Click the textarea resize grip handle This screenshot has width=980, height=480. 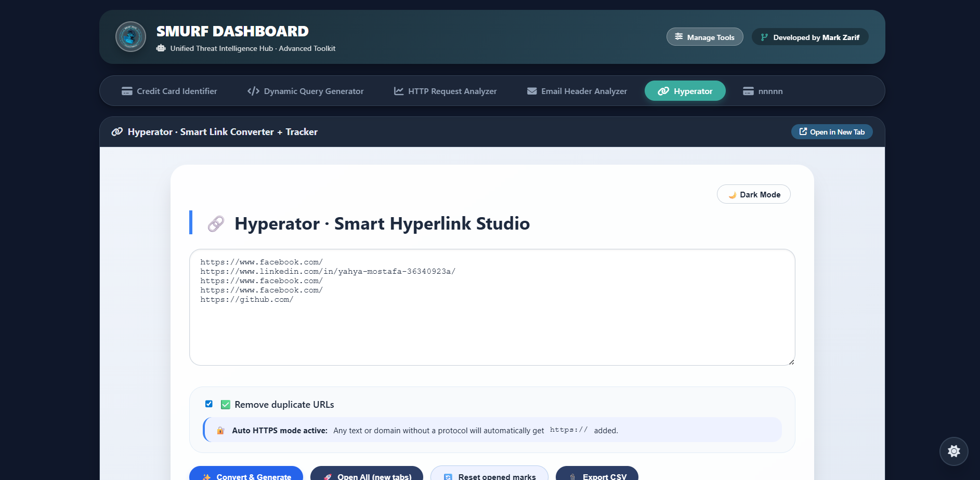[x=791, y=362]
